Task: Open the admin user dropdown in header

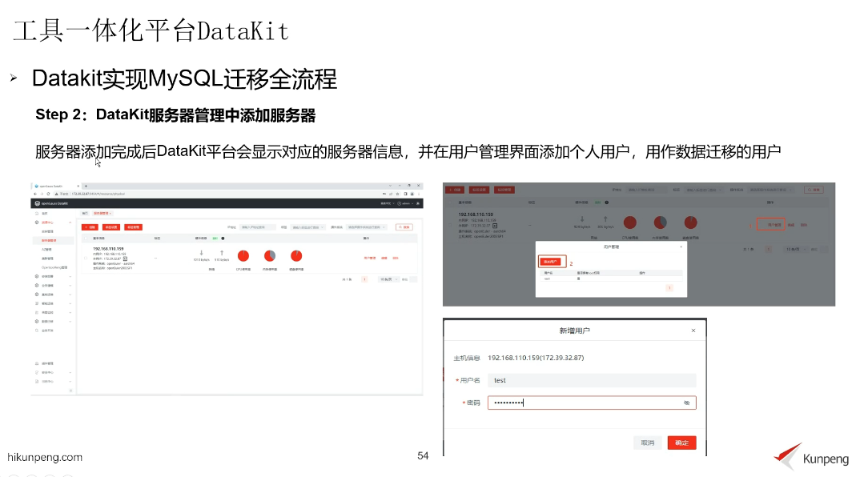Action: [405, 203]
